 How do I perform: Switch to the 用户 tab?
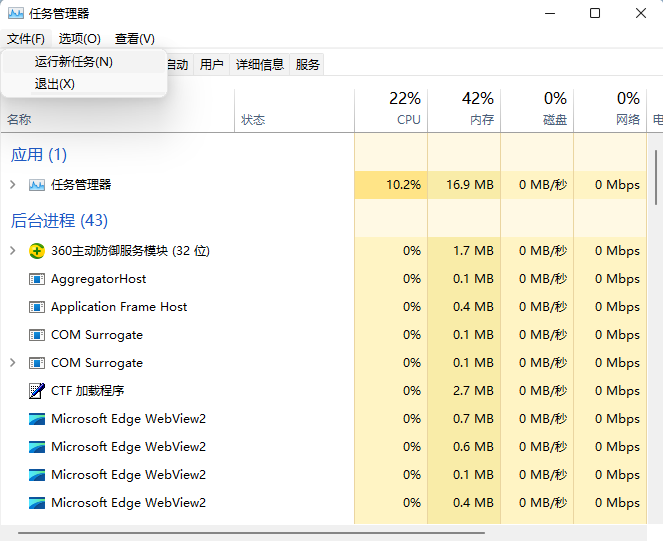[x=211, y=65]
